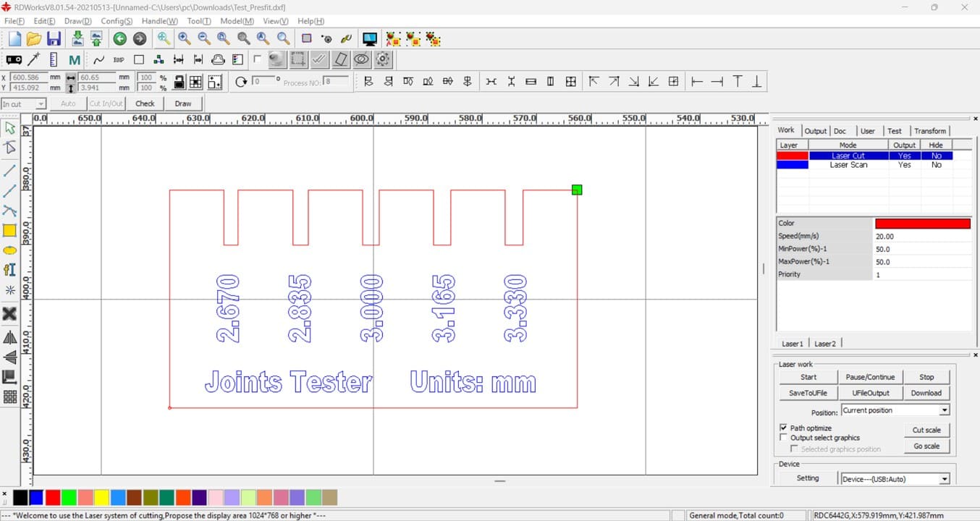Enable Path optimize checkbox

783,428
